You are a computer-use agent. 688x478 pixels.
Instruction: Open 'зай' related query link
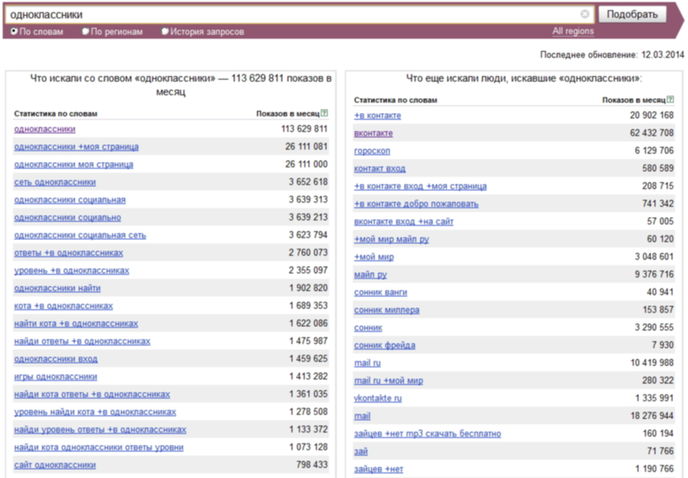click(361, 451)
